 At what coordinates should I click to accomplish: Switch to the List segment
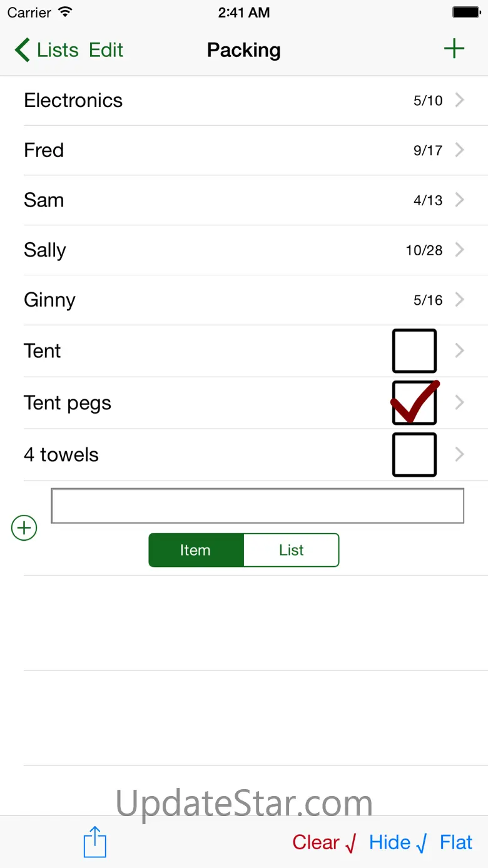(291, 550)
